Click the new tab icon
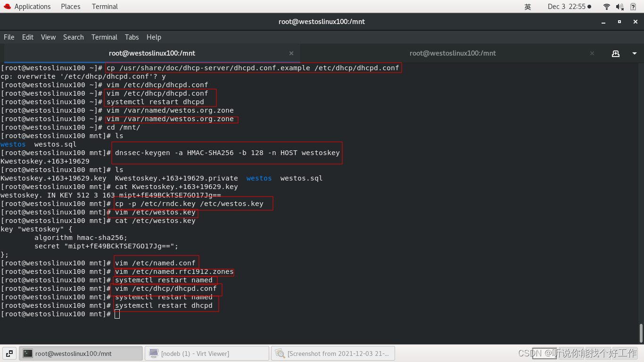Screen dimensions: 644x362 [616, 53]
